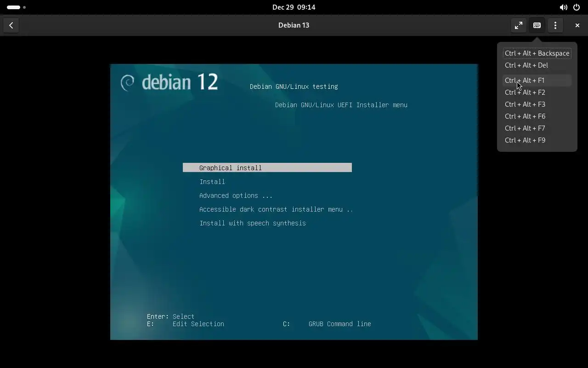588x368 pixels.
Task: Send Ctrl + Alt + F3 to VM
Action: [537, 104]
